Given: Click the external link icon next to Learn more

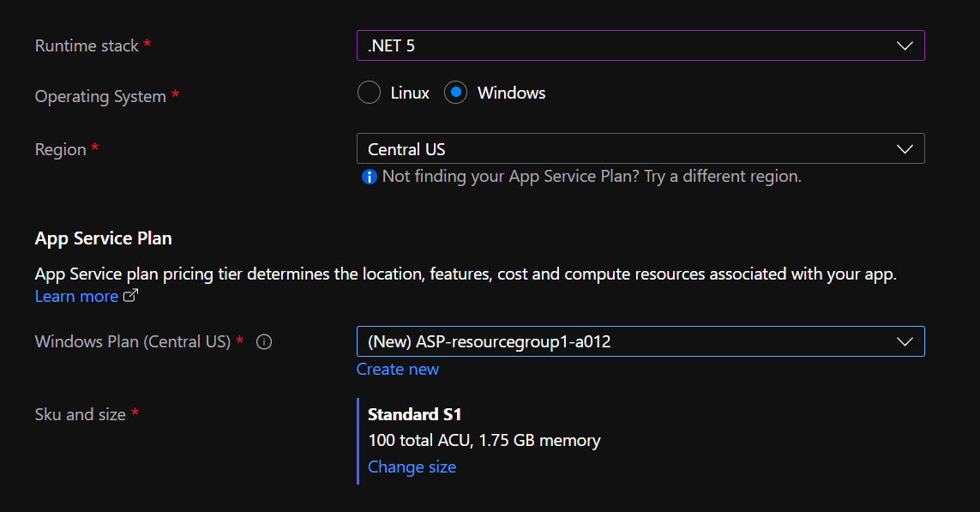Looking at the screenshot, I should click(129, 296).
